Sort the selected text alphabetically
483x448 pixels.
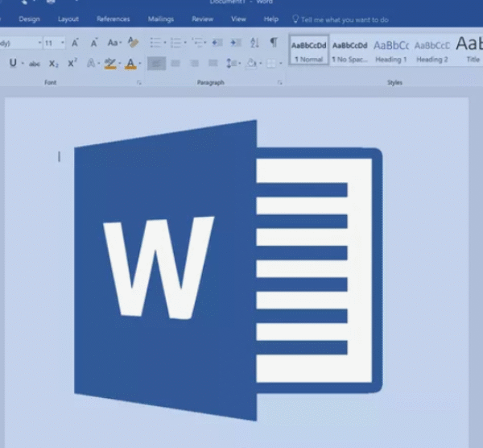tap(254, 43)
